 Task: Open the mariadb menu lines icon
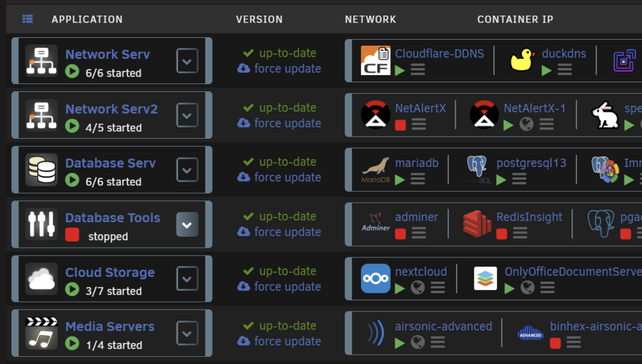(418, 178)
